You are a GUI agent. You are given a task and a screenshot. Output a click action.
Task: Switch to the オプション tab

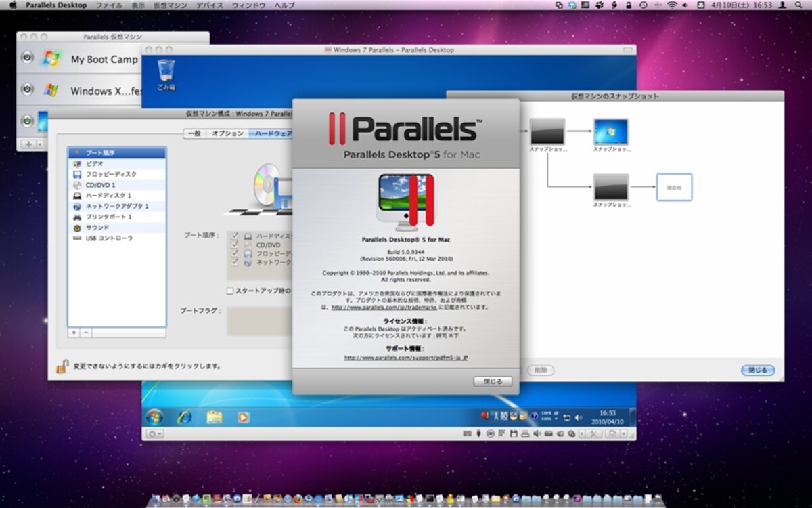coord(227,133)
